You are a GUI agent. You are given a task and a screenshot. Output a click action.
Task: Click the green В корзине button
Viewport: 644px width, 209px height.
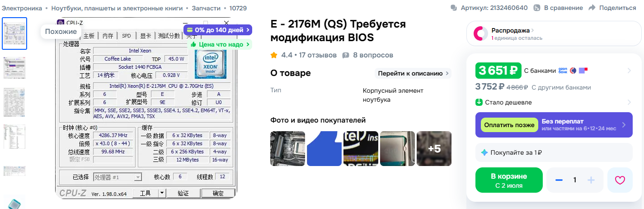tap(509, 180)
